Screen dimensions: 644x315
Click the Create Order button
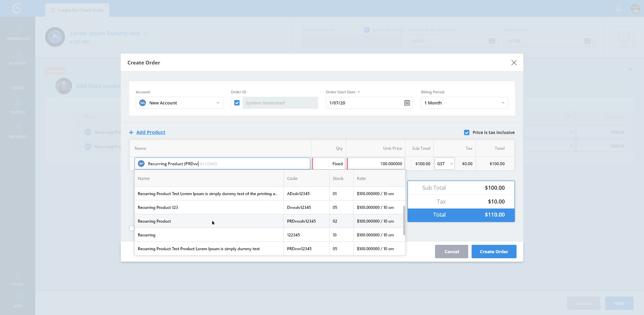click(x=494, y=252)
